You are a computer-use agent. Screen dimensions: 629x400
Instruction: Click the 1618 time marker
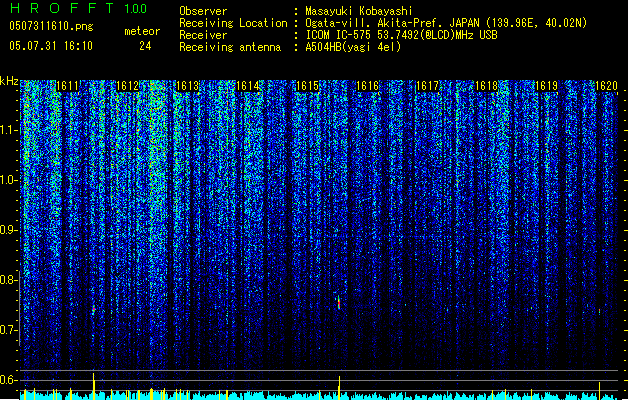point(487,86)
